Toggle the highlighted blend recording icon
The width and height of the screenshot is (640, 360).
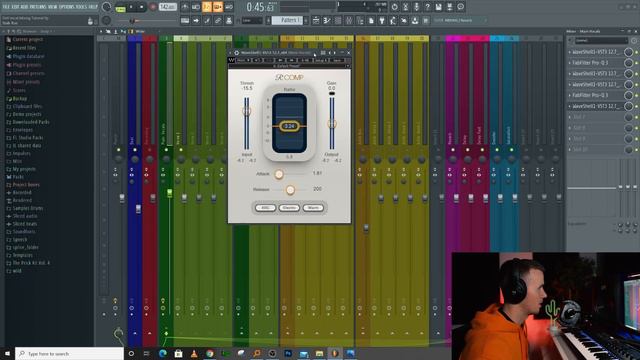(x=218, y=7)
